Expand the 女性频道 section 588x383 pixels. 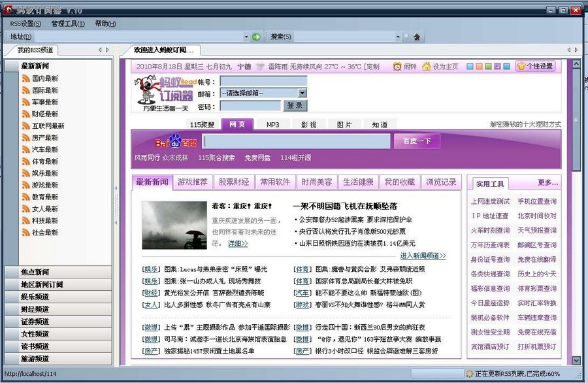(x=59, y=334)
